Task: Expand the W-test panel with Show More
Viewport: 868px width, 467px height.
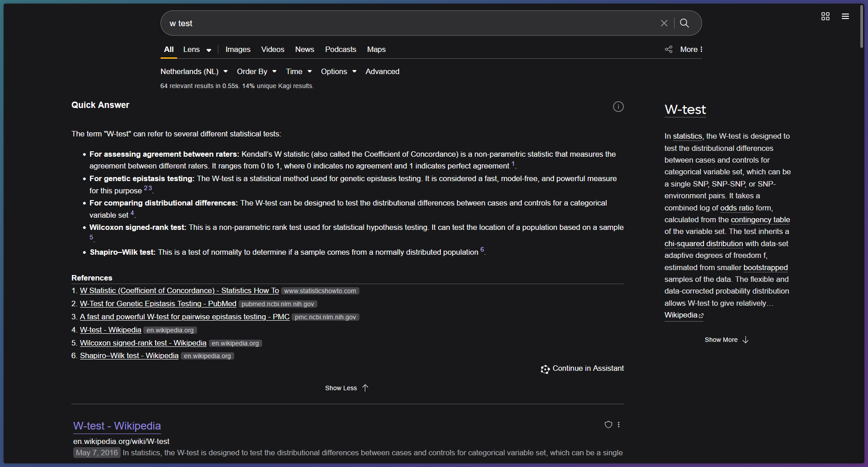Action: coord(726,340)
